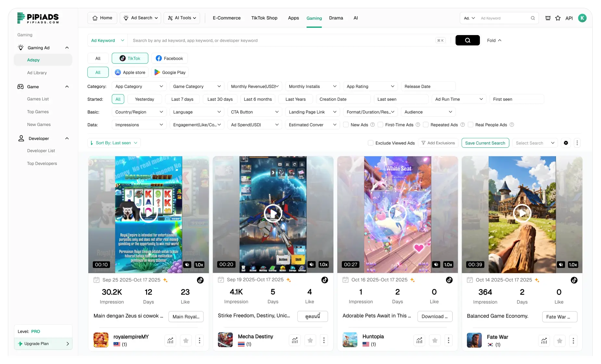Image resolution: width=601 pixels, height=364 pixels.
Task: Open the settings gear beside Select Search
Action: pos(566,143)
